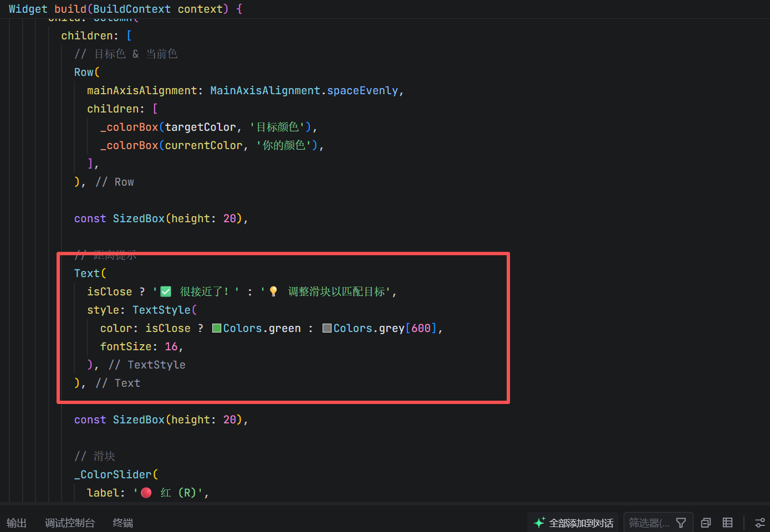Toggle the table view icon in panel toolbar
The height and width of the screenshot is (532, 770).
pyautogui.click(x=727, y=523)
